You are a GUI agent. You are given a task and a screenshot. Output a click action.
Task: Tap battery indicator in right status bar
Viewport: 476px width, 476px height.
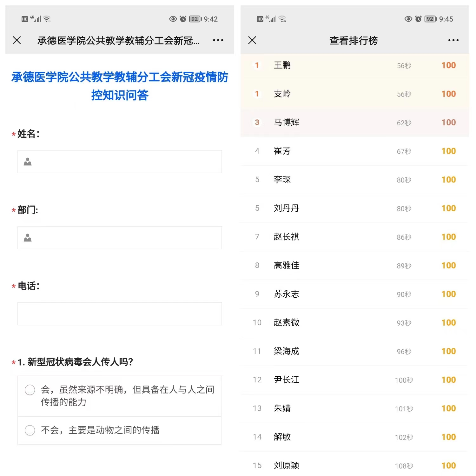pyautogui.click(x=431, y=19)
